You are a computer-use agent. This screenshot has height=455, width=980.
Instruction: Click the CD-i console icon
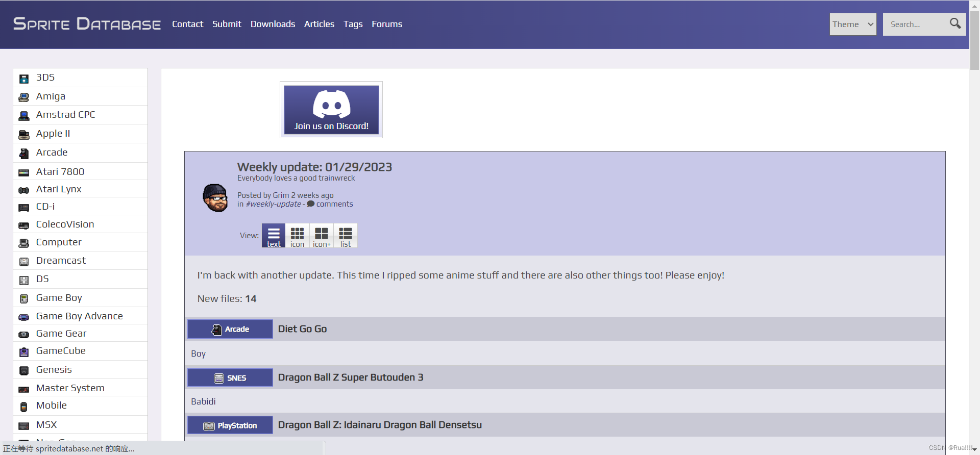point(24,208)
